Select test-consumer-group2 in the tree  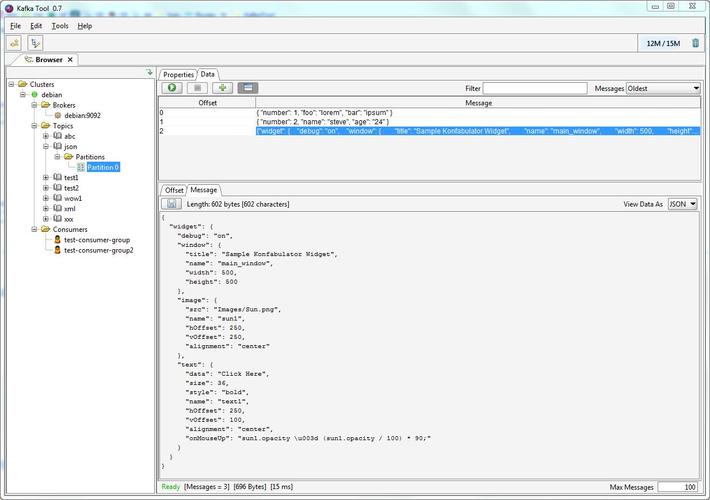(x=98, y=250)
